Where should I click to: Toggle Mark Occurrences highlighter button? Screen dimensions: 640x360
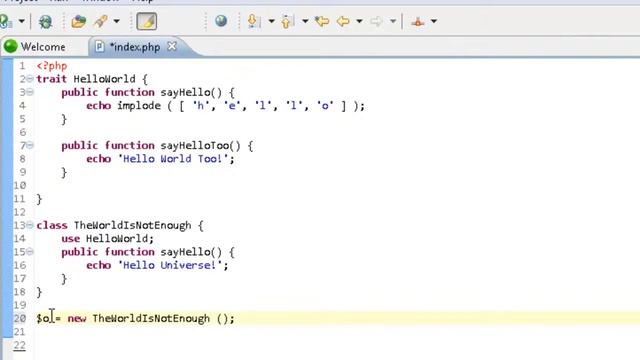pyautogui.click(x=146, y=21)
